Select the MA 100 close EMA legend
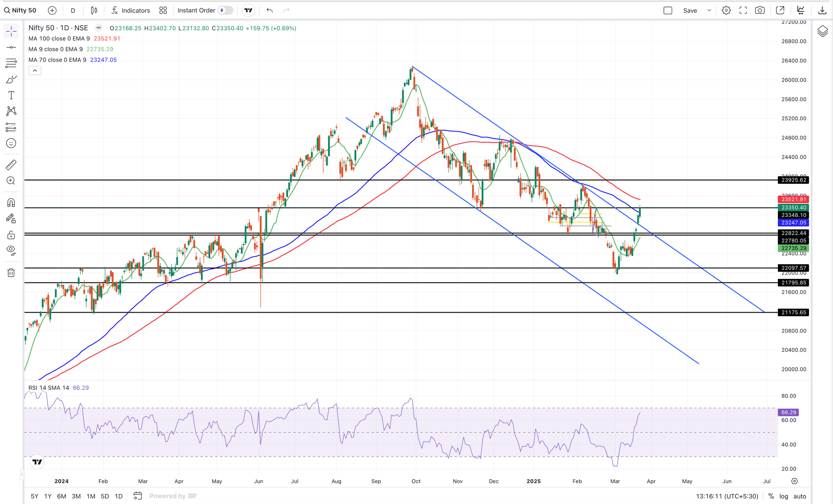The image size is (833, 504). point(59,39)
